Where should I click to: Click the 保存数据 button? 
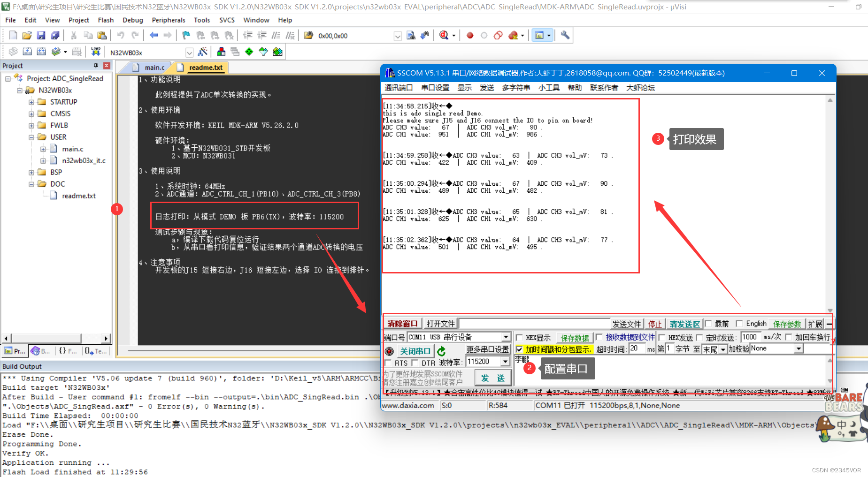click(x=574, y=338)
